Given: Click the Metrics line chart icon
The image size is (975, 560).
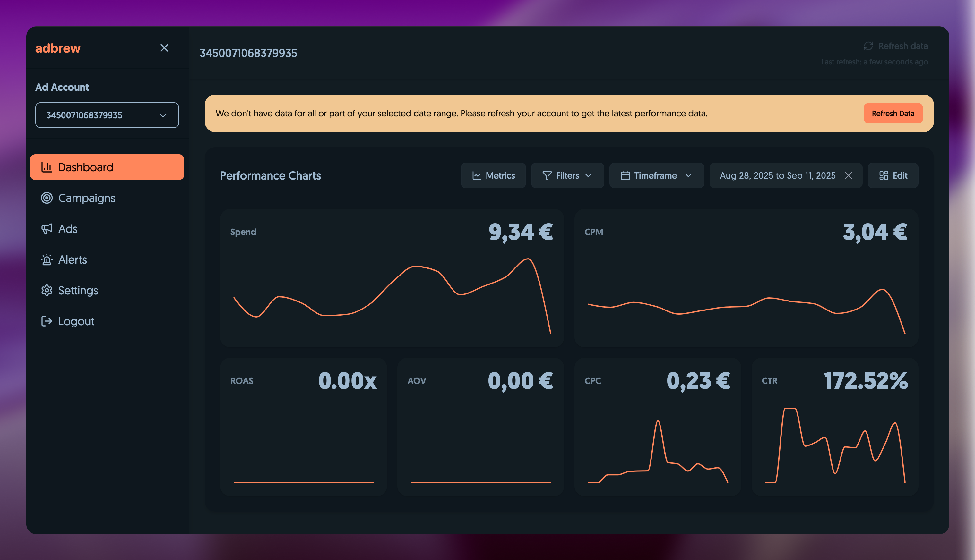Looking at the screenshot, I should pyautogui.click(x=476, y=175).
